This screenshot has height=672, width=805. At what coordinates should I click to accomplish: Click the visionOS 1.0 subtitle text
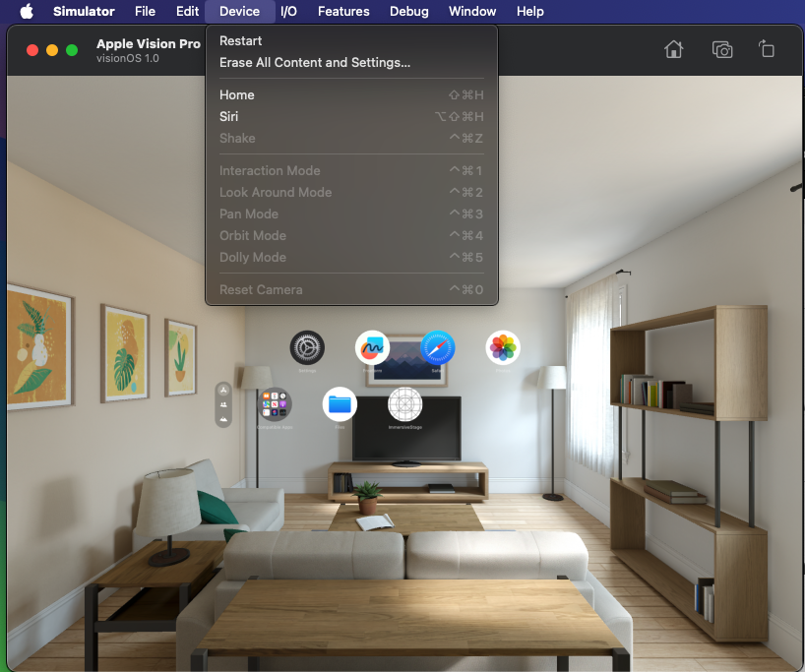tap(128, 58)
